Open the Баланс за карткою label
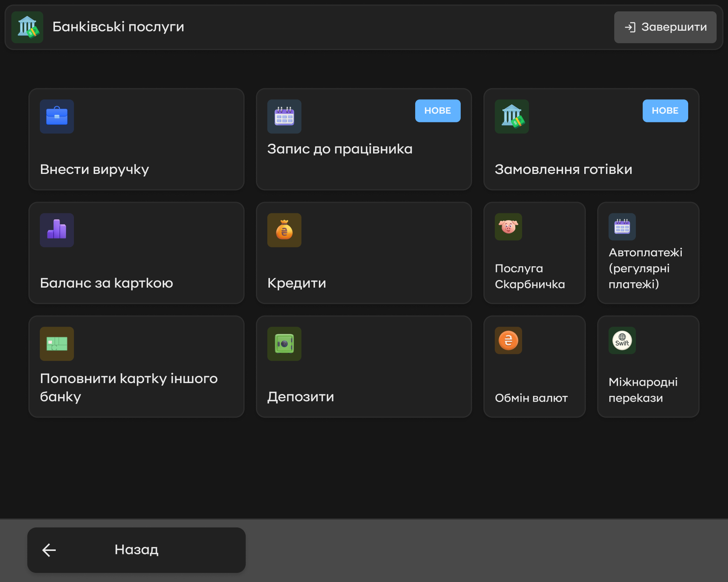Image resolution: width=728 pixels, height=582 pixels. [107, 283]
